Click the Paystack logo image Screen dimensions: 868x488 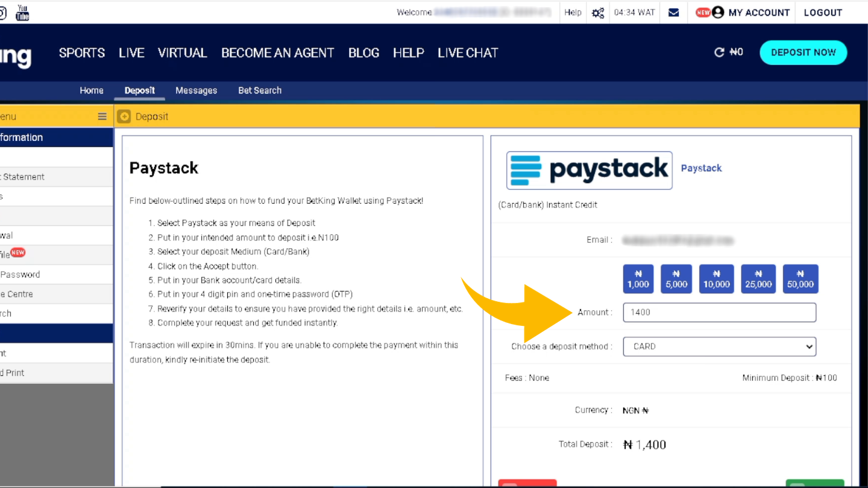coord(589,170)
